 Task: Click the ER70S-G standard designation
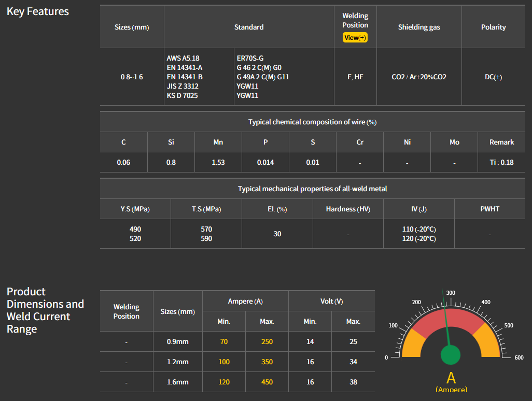(250, 59)
